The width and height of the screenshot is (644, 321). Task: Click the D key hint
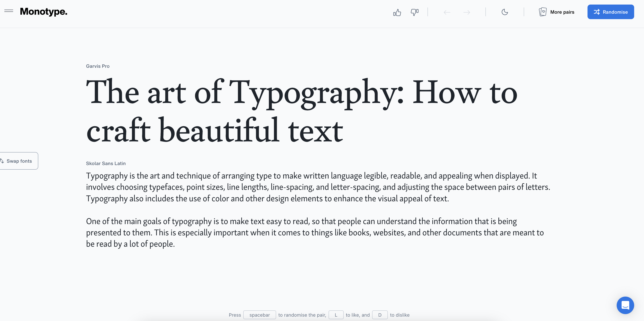coord(380,315)
